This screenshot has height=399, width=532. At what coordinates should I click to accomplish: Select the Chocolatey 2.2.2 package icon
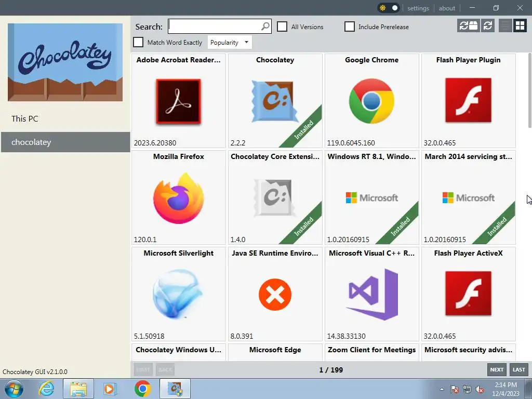point(275,101)
